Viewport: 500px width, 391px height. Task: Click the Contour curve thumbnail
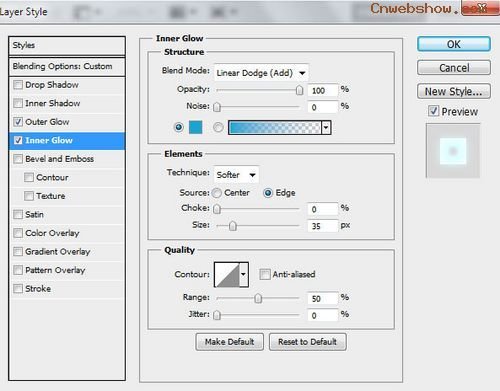point(227,274)
